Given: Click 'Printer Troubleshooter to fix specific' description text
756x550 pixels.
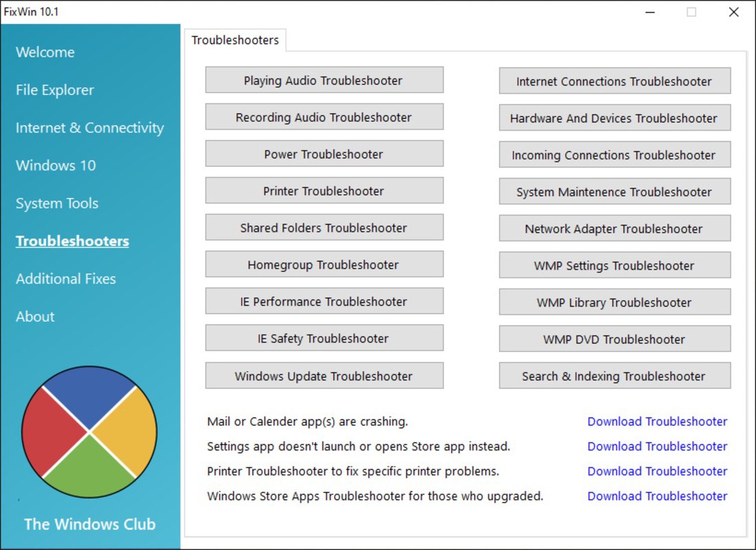Looking at the screenshot, I should (353, 472).
